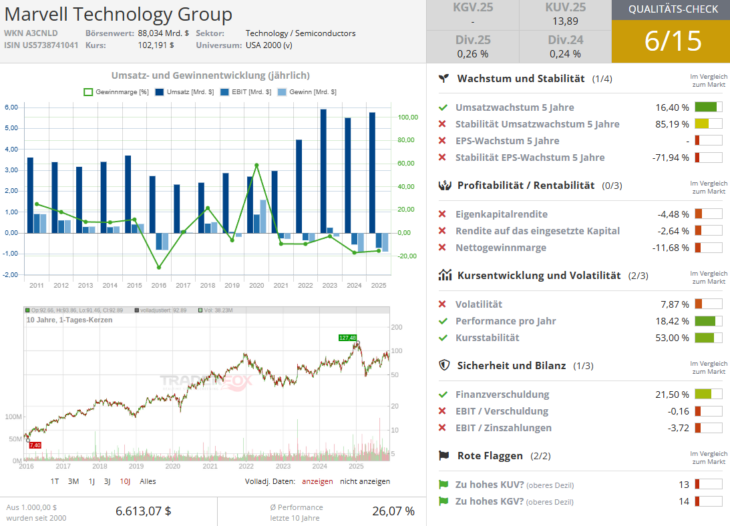Image resolution: width=730 pixels, height=526 pixels.
Task: Click the green checkmark beside Umsatzwachstum 5 Jahre
Action: point(442,107)
